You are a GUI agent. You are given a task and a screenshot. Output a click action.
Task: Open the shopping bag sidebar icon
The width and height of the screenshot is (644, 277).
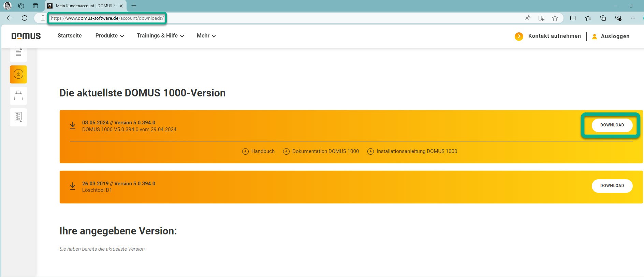point(18,96)
